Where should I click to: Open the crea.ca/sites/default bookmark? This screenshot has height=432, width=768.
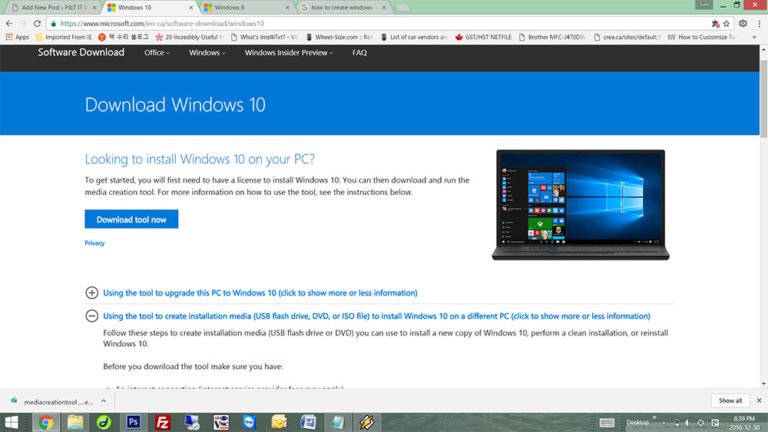[626, 37]
